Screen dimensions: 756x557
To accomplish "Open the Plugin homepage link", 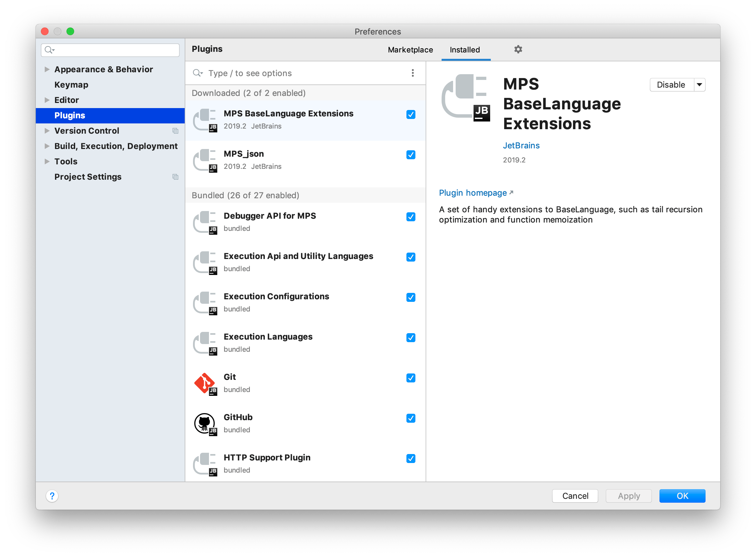I will 473,192.
